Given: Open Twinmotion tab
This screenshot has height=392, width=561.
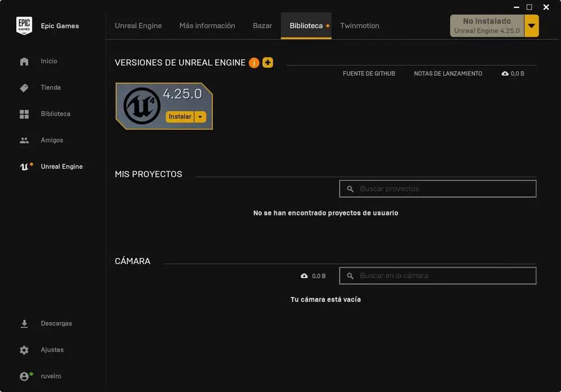Looking at the screenshot, I should 360,26.
